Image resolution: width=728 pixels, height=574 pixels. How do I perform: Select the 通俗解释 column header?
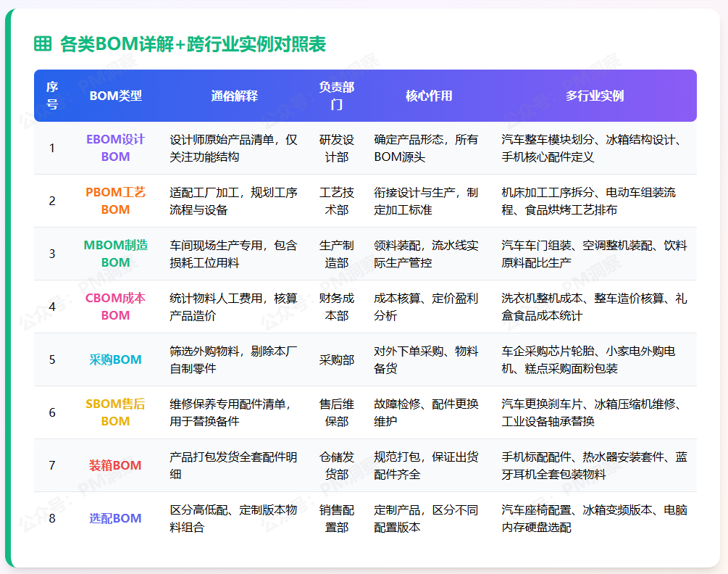pyautogui.click(x=235, y=96)
